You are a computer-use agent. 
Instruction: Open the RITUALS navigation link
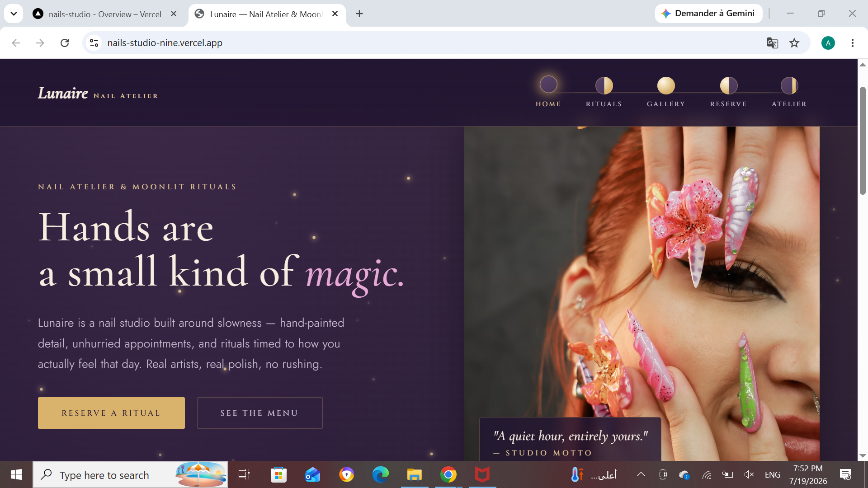tap(604, 104)
